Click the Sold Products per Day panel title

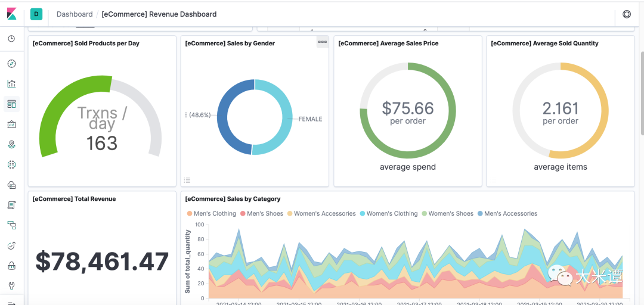86,43
